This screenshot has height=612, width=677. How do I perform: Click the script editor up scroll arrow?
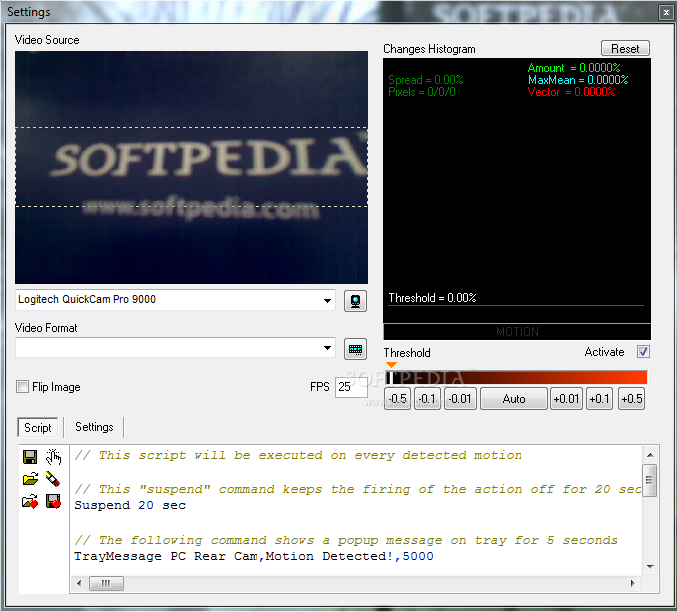(650, 455)
